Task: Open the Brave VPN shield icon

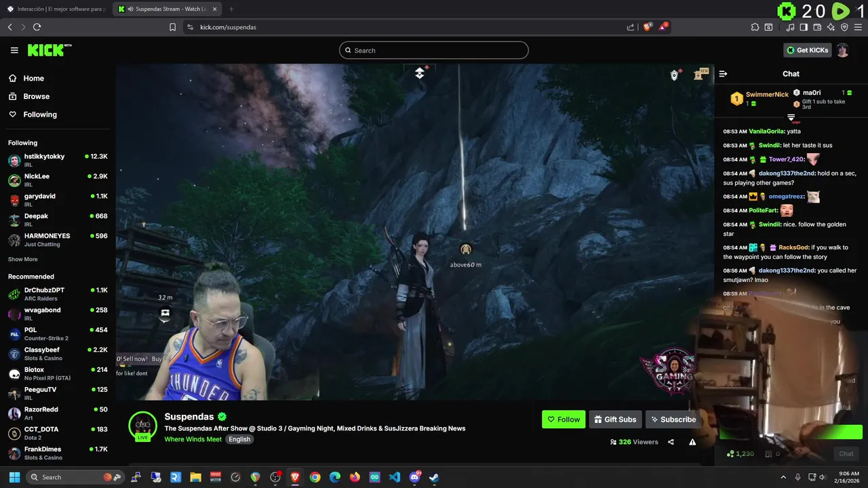Action: tap(844, 27)
